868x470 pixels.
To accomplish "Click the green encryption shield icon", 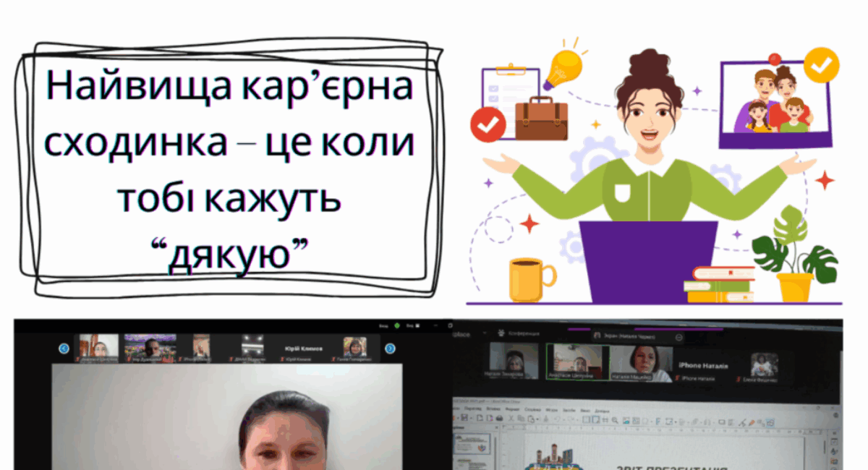I will tap(397, 326).
